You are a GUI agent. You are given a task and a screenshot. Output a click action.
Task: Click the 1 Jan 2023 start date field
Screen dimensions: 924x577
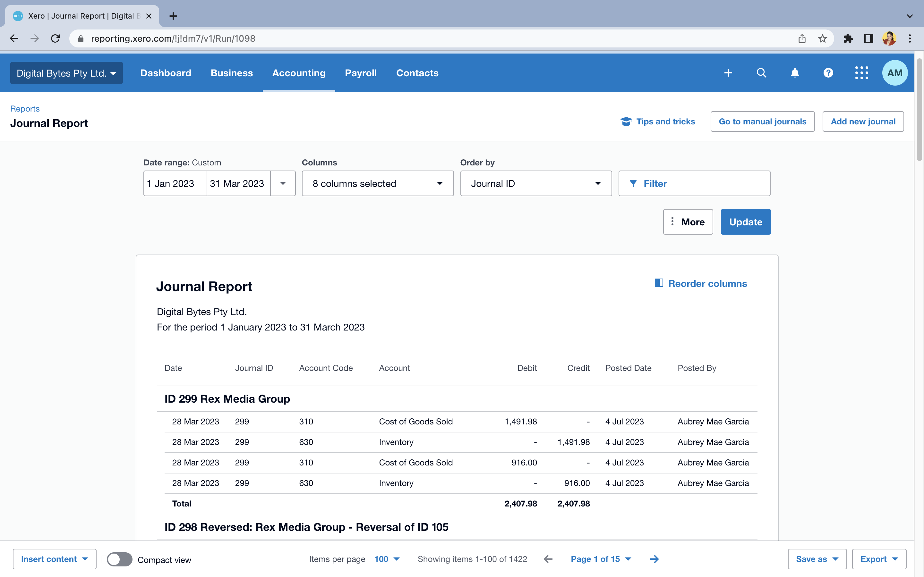click(x=175, y=184)
